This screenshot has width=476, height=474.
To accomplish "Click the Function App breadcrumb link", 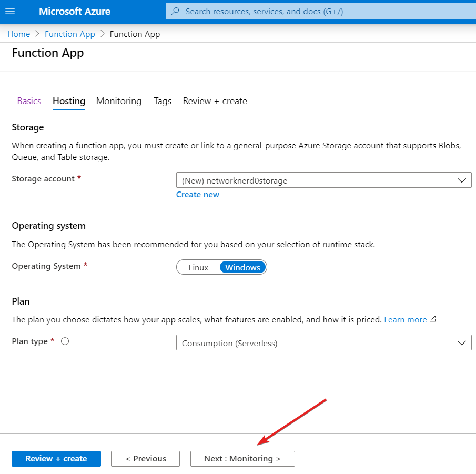I will tap(70, 34).
